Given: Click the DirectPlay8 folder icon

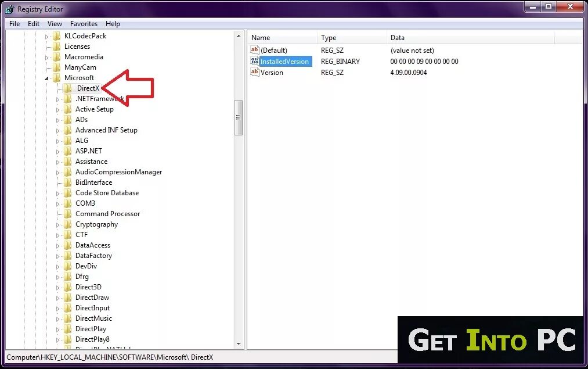Looking at the screenshot, I should [x=67, y=339].
